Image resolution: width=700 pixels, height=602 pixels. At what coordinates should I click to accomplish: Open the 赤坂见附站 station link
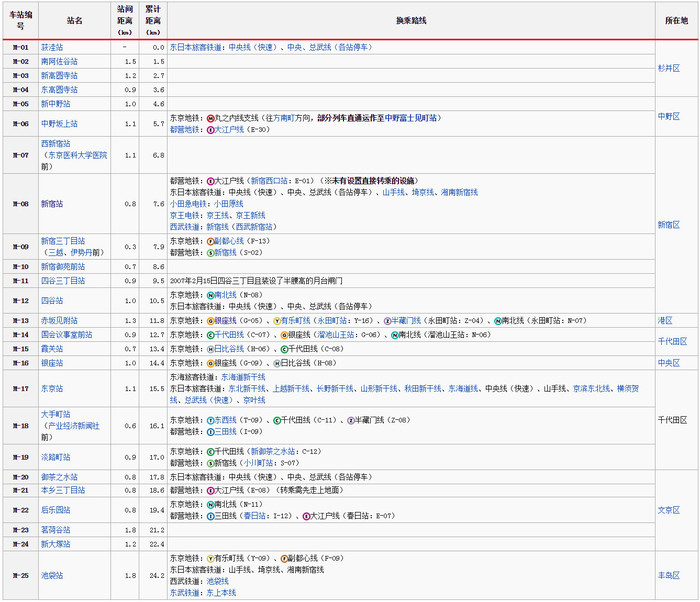pyautogui.click(x=59, y=321)
